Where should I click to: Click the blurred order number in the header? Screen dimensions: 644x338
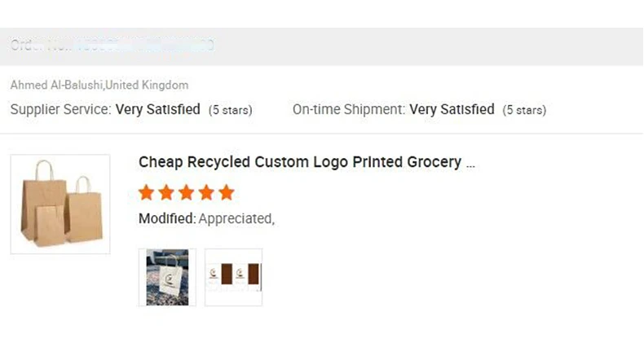tap(147, 46)
